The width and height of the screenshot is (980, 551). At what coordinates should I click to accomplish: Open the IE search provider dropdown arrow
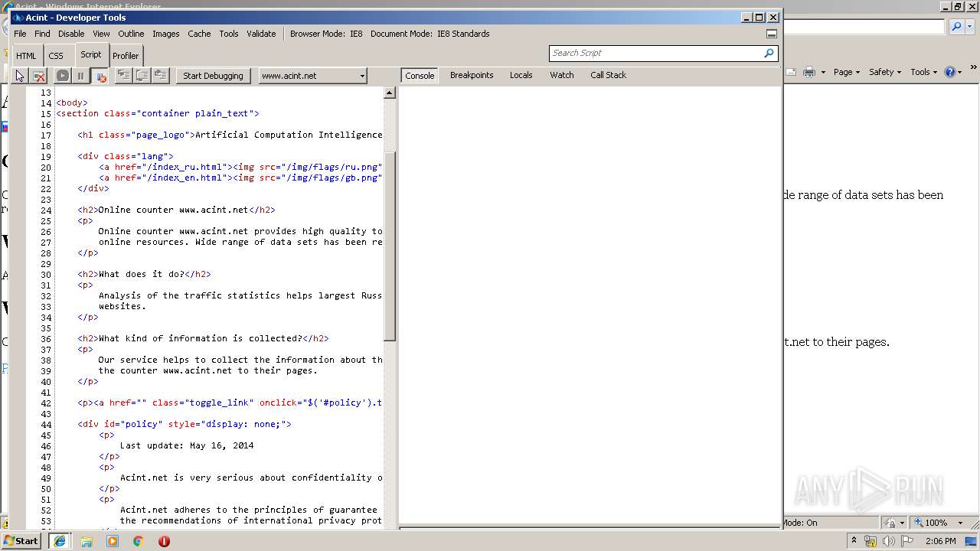pyautogui.click(x=972, y=27)
